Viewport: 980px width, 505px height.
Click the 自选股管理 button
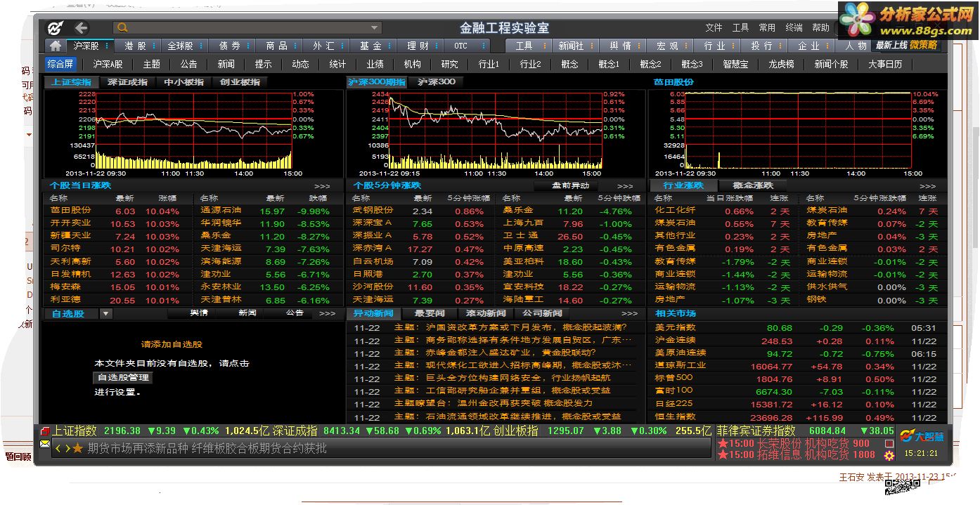pos(123,377)
